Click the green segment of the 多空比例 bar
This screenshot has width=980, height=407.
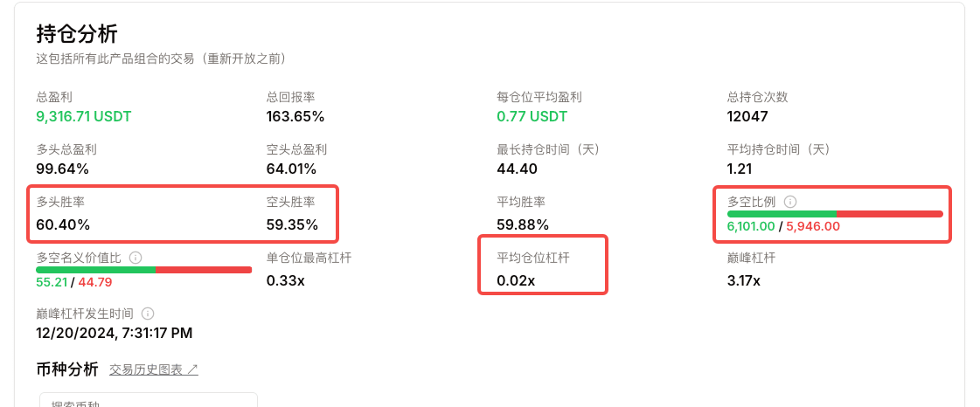click(782, 214)
